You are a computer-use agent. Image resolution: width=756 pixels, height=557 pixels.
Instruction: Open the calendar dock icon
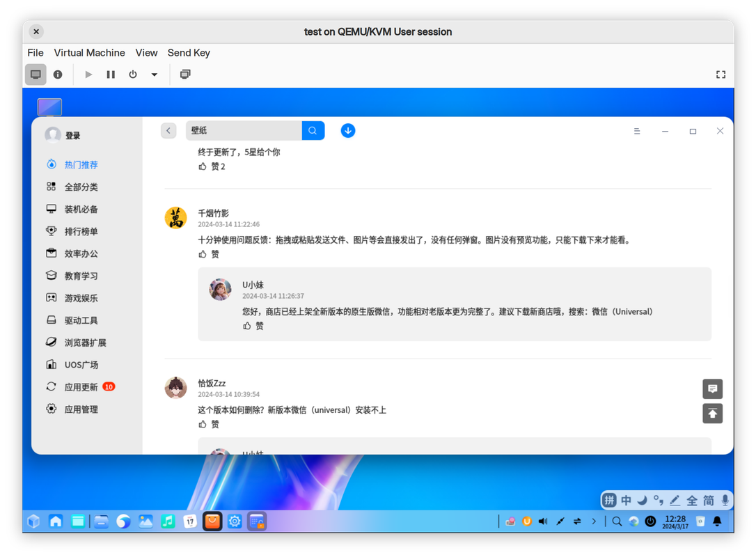(x=190, y=521)
